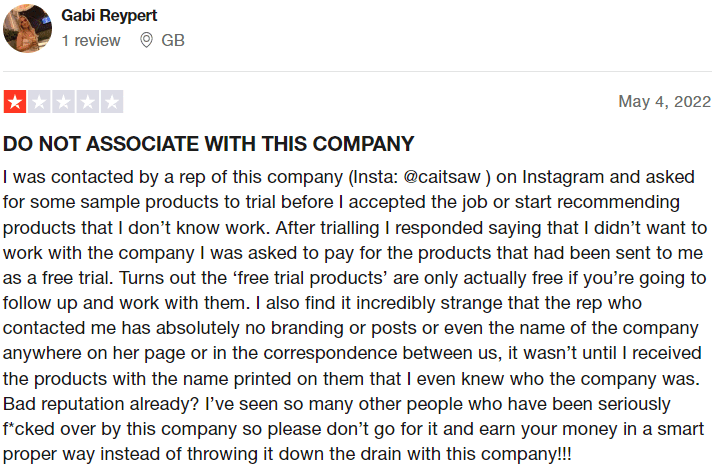Click the @caitsaw Instagram handle in review
The image size is (722, 470).
442,177
